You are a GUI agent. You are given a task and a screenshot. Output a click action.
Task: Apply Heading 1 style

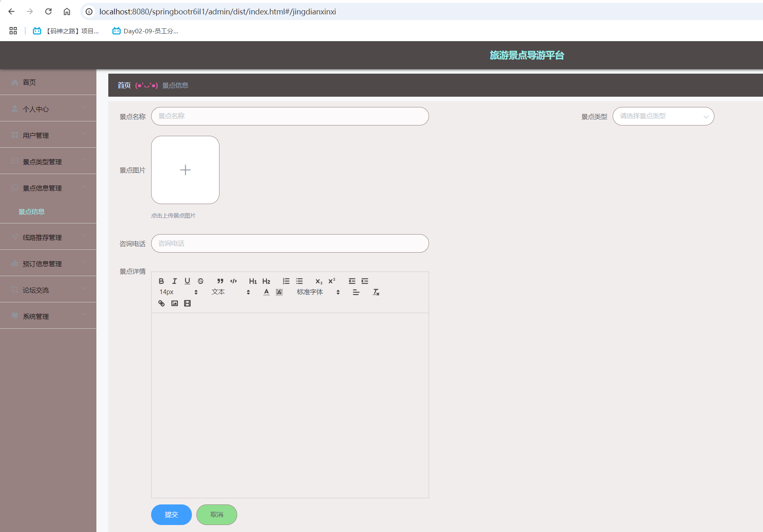[253, 281]
